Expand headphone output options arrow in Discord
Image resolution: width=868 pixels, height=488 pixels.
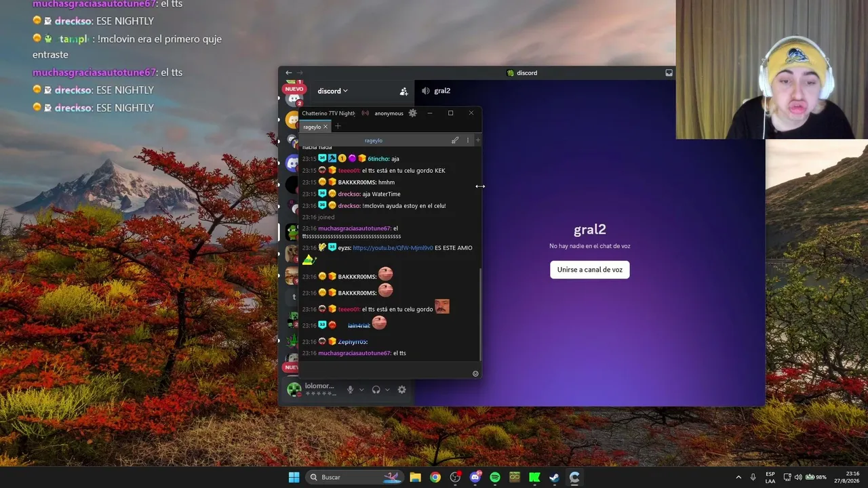387,390
